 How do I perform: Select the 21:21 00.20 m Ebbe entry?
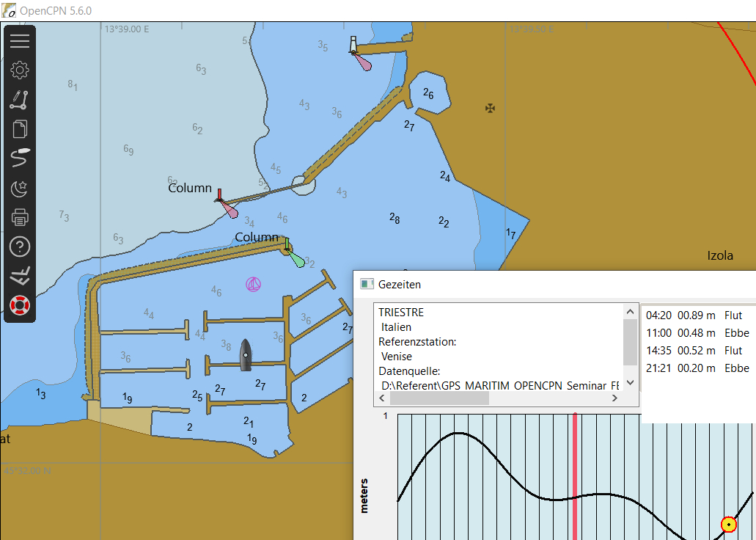pyautogui.click(x=697, y=368)
